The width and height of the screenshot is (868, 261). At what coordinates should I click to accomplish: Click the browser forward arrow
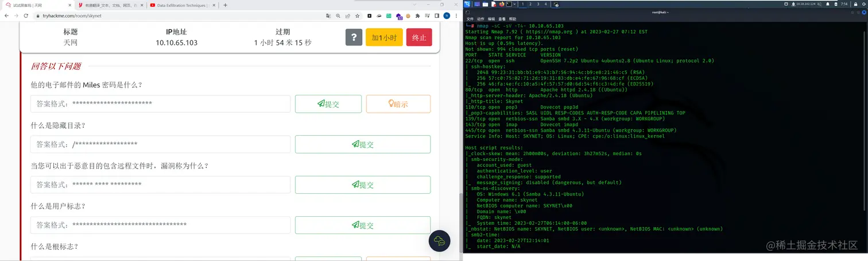16,16
